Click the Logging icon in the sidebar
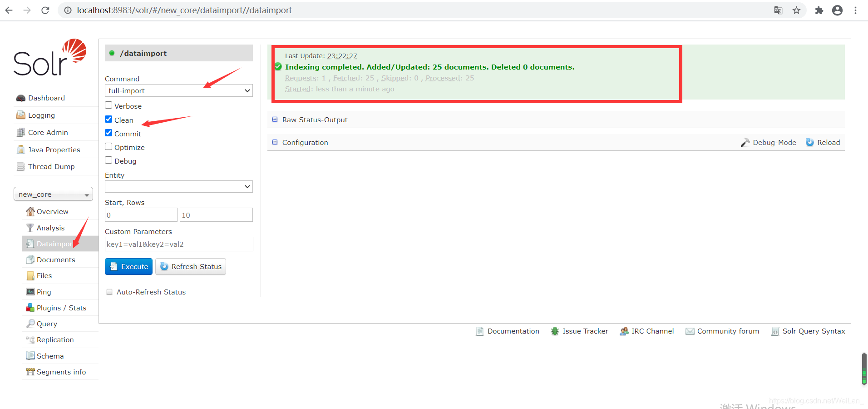The image size is (868, 409). [x=21, y=115]
